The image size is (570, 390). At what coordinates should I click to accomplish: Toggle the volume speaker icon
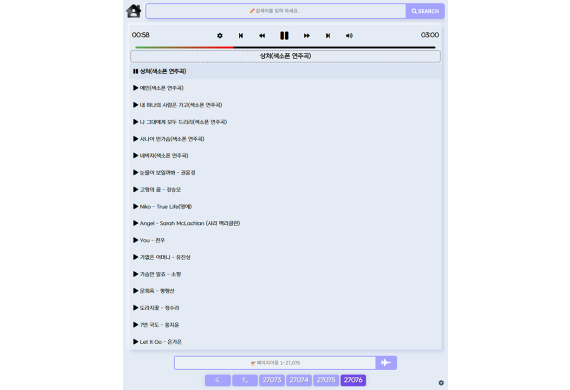point(349,36)
